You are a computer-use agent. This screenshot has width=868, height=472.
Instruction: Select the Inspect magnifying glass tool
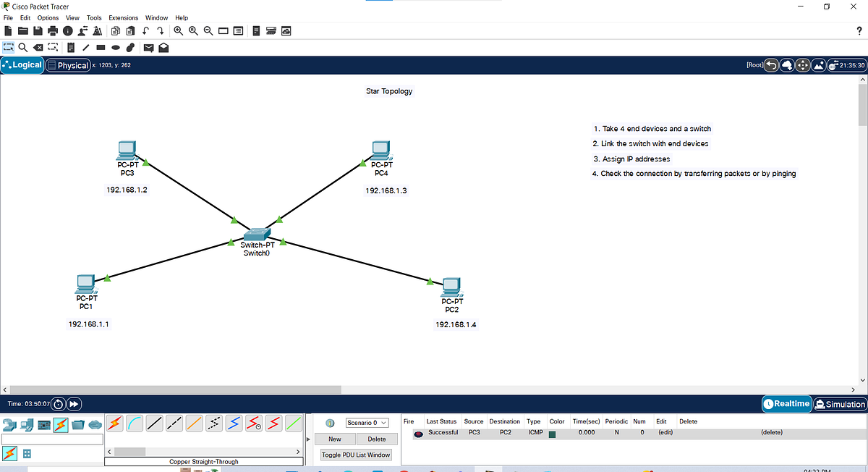pos(22,47)
